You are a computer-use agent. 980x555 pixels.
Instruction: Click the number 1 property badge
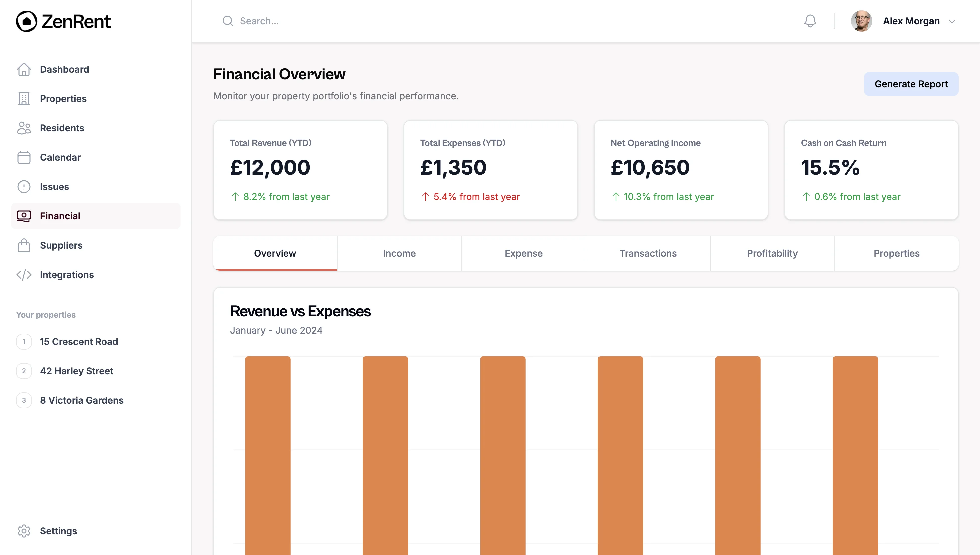pos(24,342)
